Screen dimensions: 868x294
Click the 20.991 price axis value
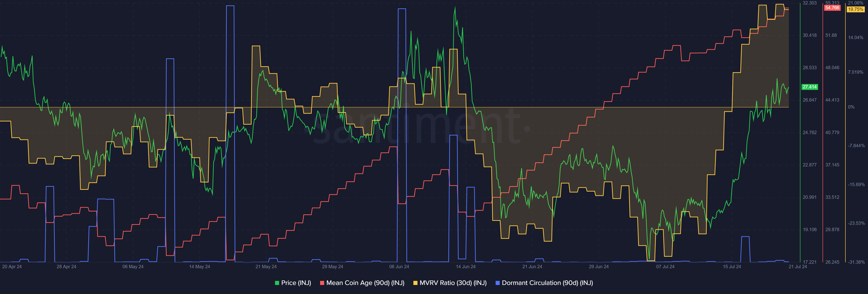pos(809,197)
